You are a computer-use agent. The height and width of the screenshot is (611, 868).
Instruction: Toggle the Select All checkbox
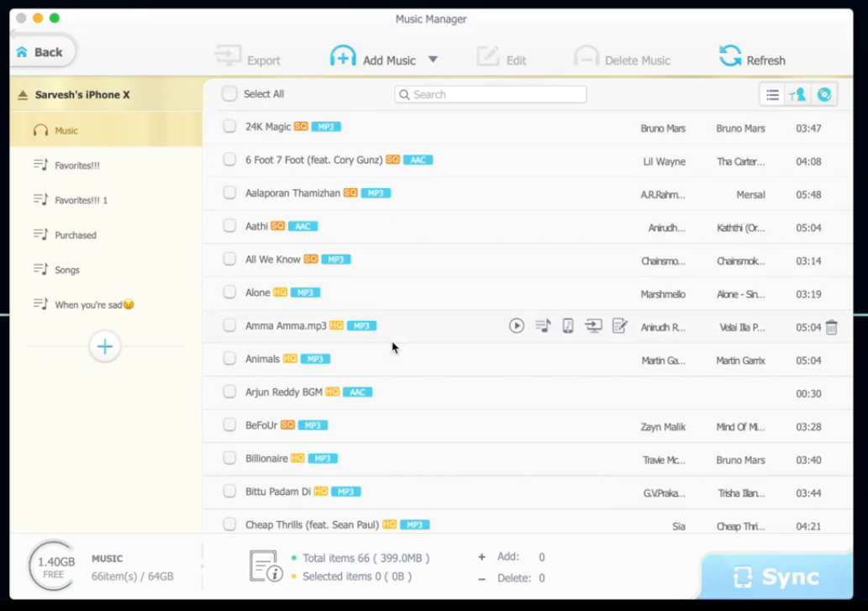229,93
